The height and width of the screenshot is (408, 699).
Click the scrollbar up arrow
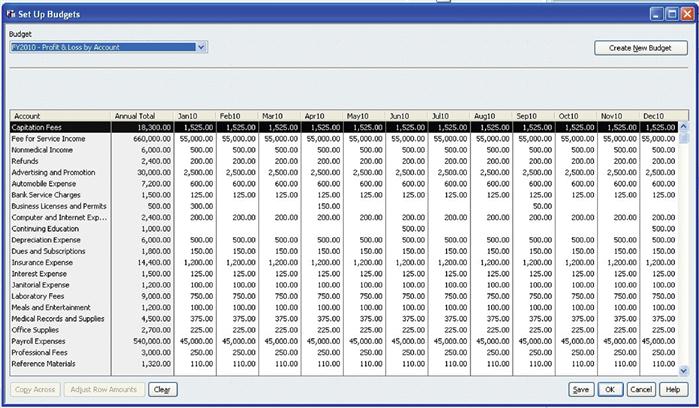[x=684, y=127]
